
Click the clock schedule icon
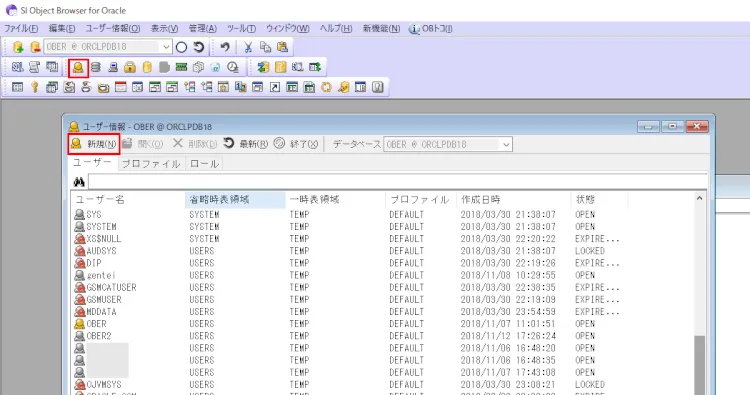pos(233,67)
